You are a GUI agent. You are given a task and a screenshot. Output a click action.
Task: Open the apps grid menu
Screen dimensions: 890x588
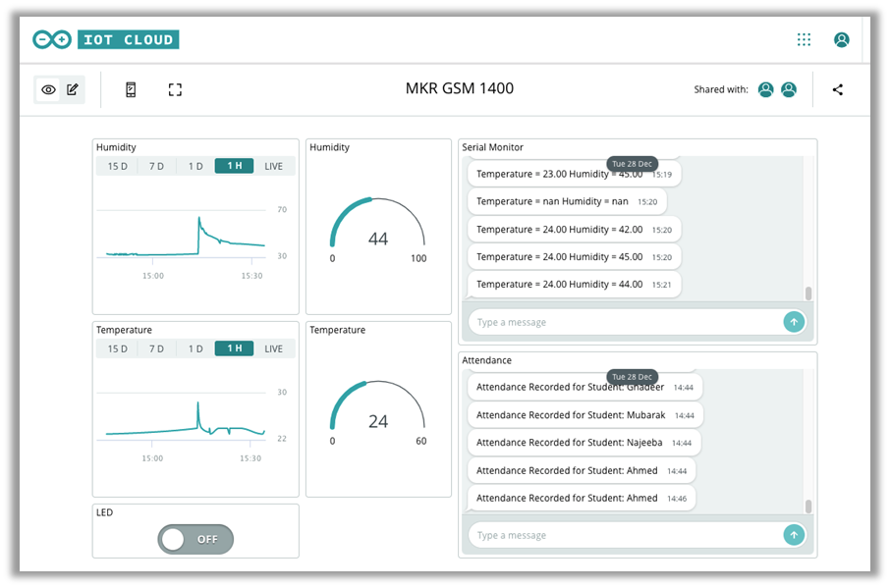point(804,39)
